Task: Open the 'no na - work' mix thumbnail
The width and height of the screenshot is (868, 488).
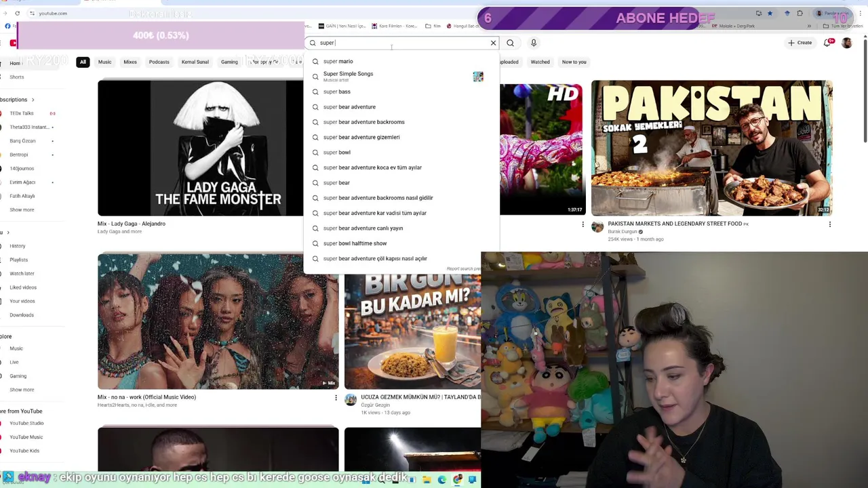Action: coord(218,321)
